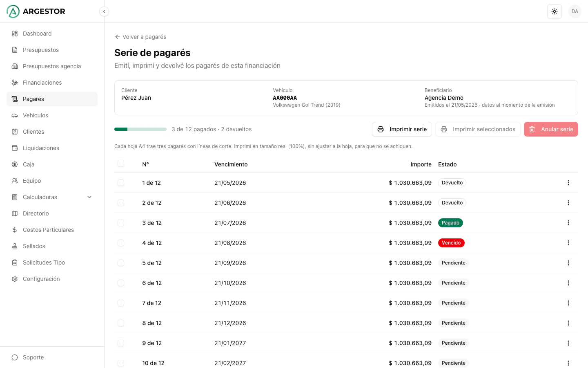Collapse the sidebar with the chevron button
The height and width of the screenshot is (368, 588).
coord(104,11)
